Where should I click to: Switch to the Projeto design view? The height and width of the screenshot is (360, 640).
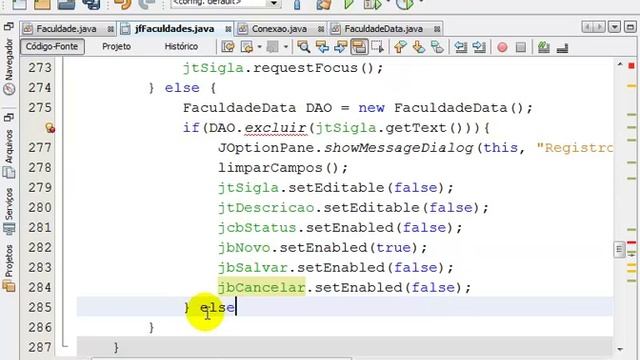click(x=116, y=47)
